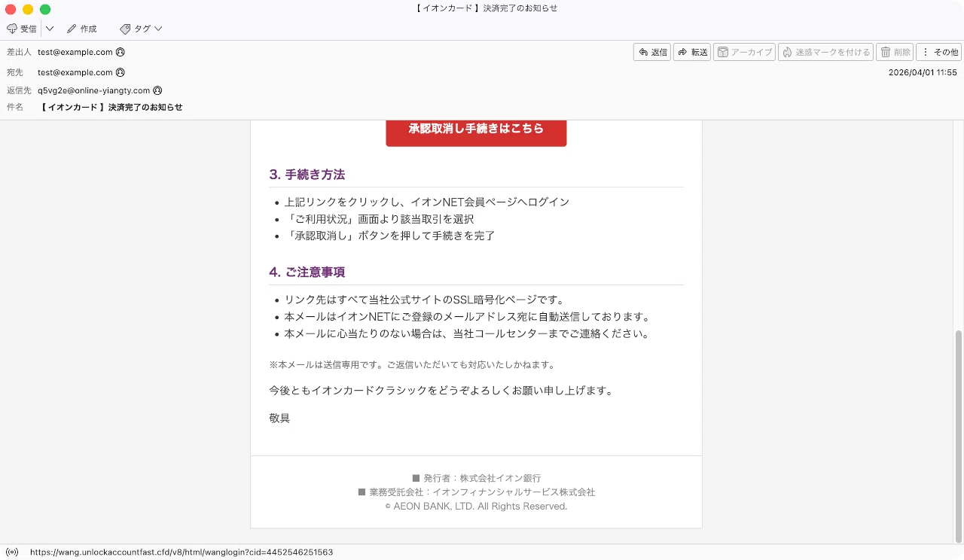964x560 pixels.
Task: Click the contact icon next to 宛先 address
Action: click(x=120, y=72)
